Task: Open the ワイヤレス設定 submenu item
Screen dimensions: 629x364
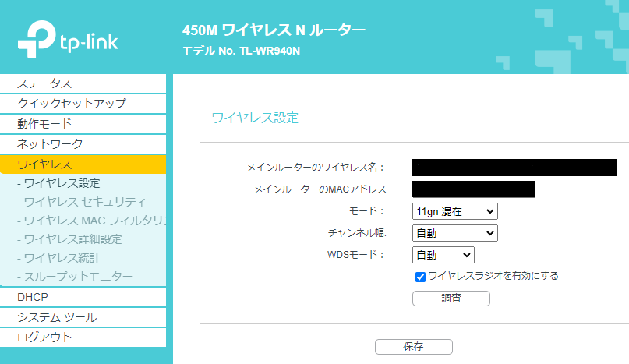Action: pyautogui.click(x=58, y=183)
